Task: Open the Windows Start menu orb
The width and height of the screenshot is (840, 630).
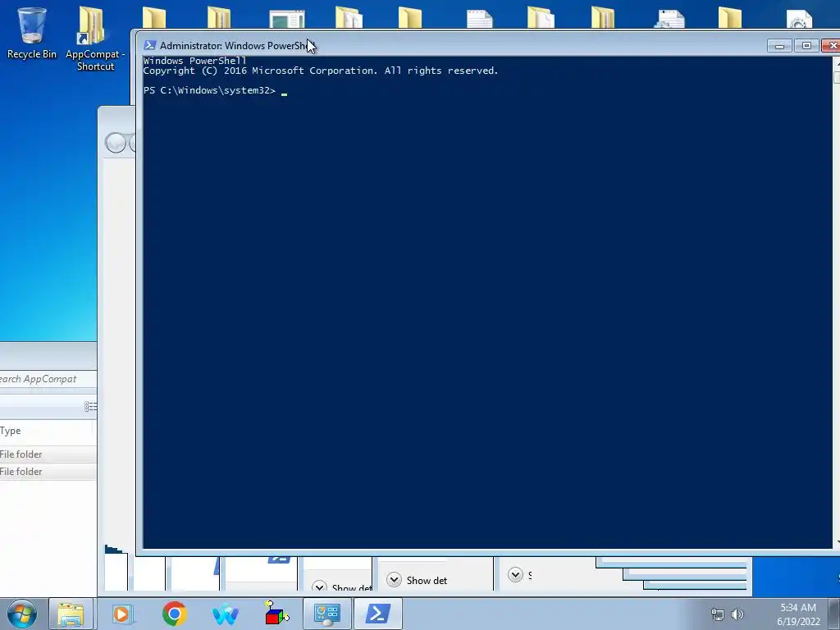Action: pyautogui.click(x=22, y=614)
